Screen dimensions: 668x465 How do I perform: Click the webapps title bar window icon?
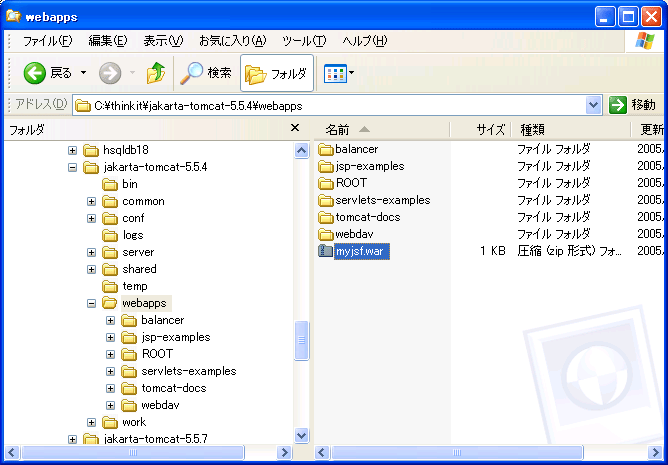pos(13,16)
